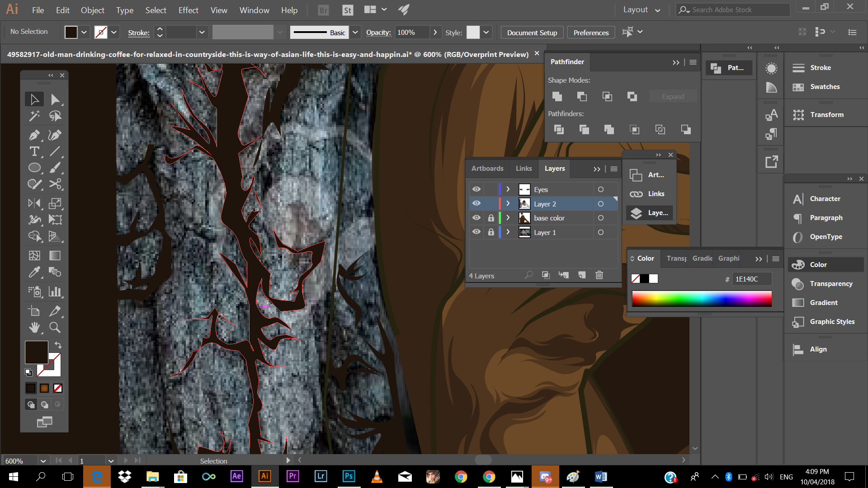Select the Type tool
Image resolution: width=868 pixels, height=488 pixels.
34,151
